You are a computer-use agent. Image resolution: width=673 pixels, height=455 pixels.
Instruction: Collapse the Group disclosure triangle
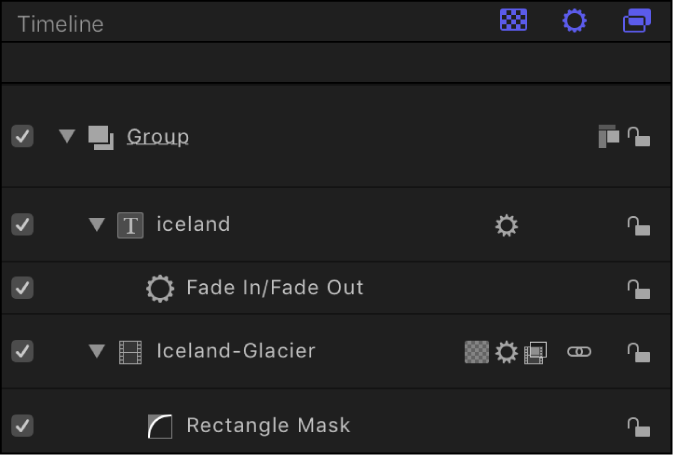point(67,136)
